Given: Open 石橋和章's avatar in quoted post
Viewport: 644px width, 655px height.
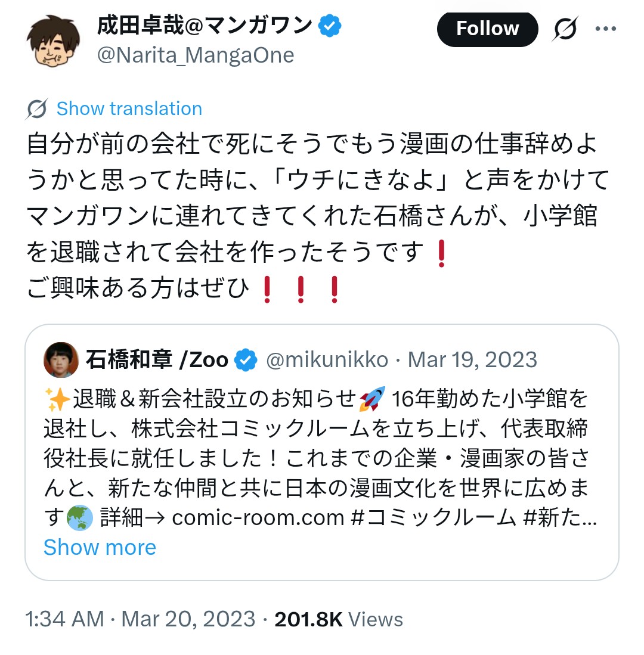Looking at the screenshot, I should [x=61, y=360].
